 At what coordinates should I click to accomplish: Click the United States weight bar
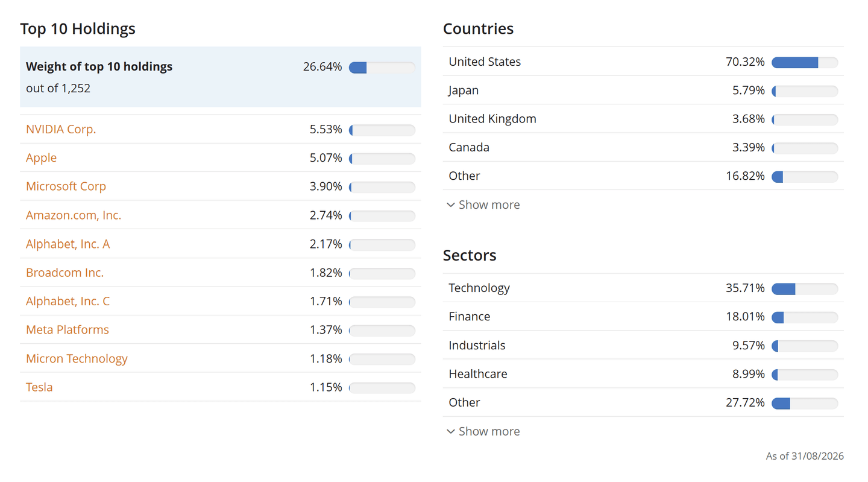[x=805, y=62]
